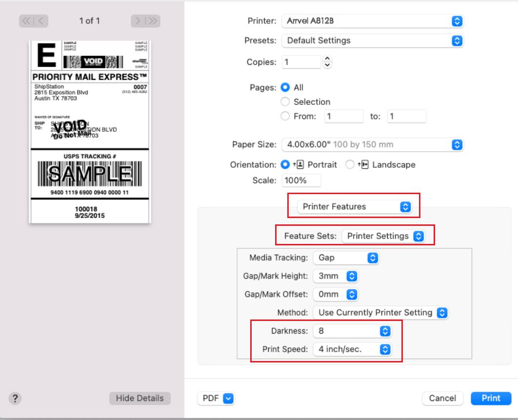Image resolution: width=518 pixels, height=420 pixels.
Task: Click the 'Orientation:' label
Action: 253,164
